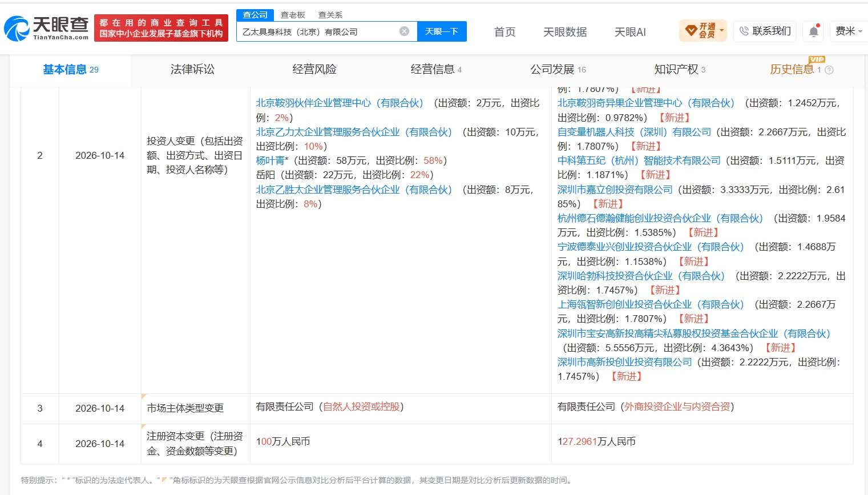
Task: Open 北京乙力太企业管理服务合伙企业 link
Action: tap(354, 132)
